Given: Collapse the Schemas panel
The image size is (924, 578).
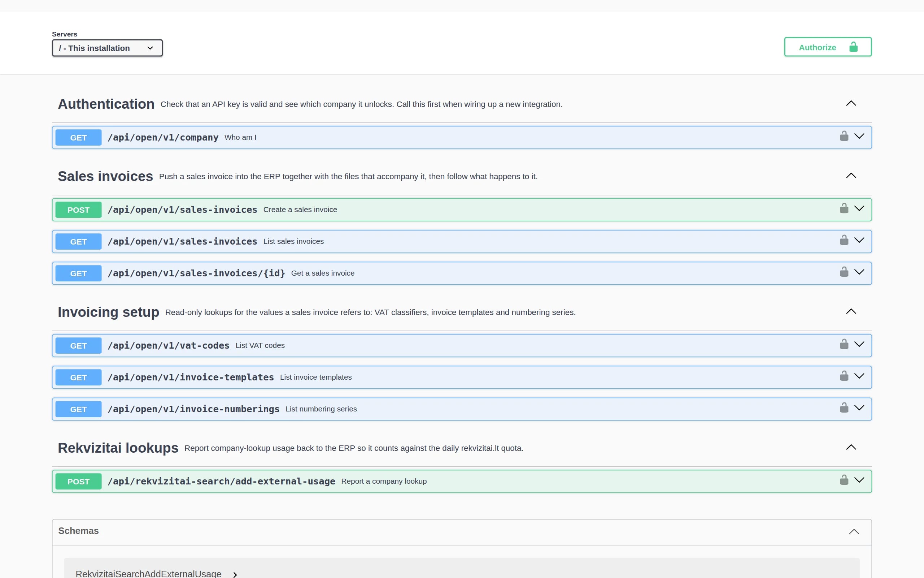Looking at the screenshot, I should point(854,531).
